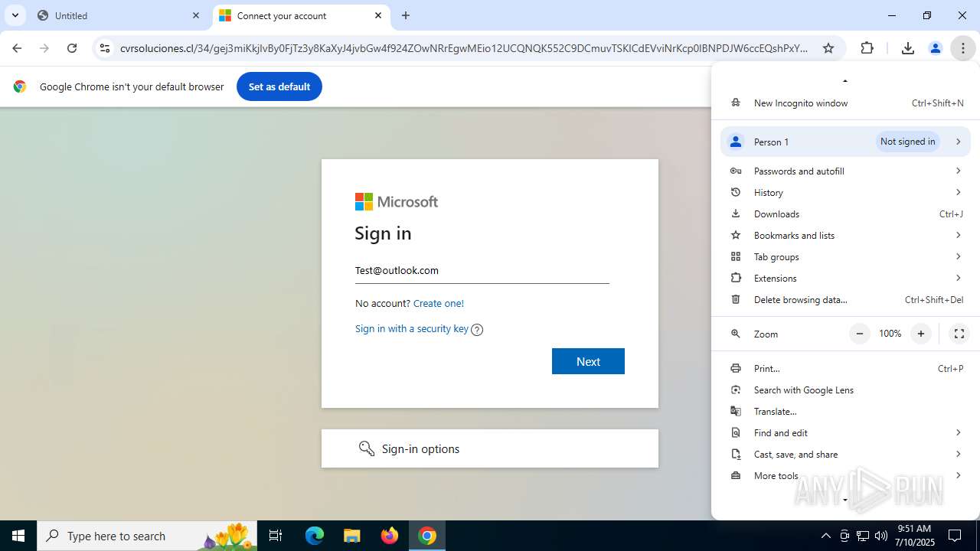Open the Downloads toolbar icon
Image resolution: width=980 pixels, height=551 pixels.
908,48
